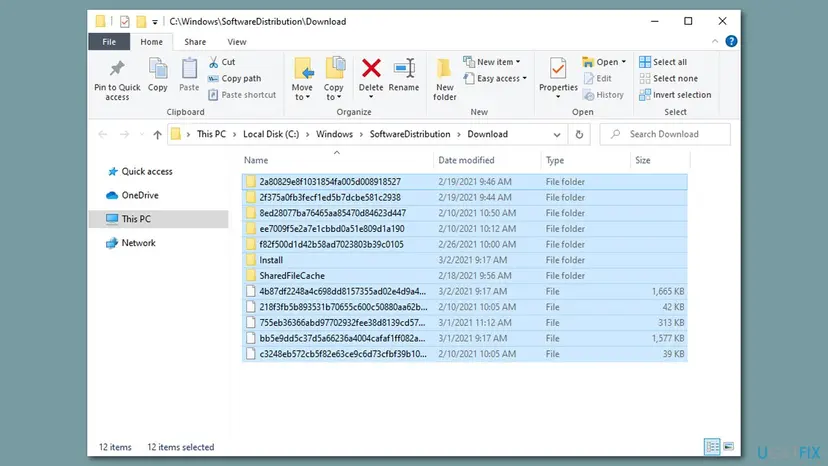Navigate back arrow
This screenshot has height=466, width=828.
click(103, 134)
